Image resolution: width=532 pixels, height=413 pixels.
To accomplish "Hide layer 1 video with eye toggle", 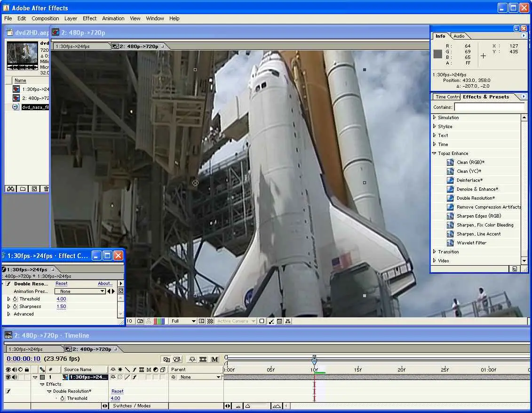I will point(8,377).
